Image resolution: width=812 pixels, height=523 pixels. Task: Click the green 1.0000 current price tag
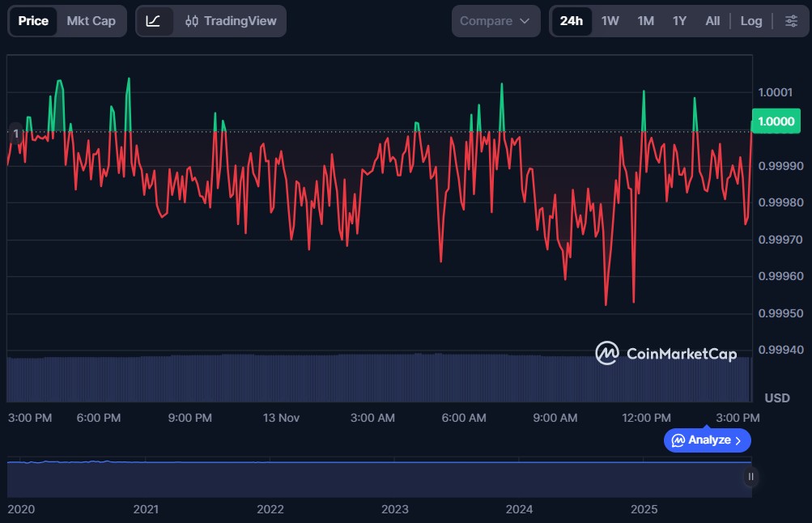[776, 121]
